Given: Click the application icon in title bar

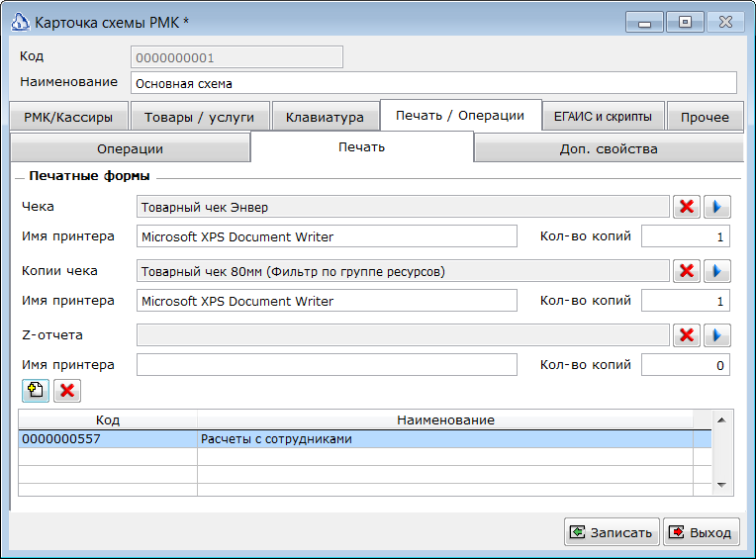Looking at the screenshot, I should point(20,22).
